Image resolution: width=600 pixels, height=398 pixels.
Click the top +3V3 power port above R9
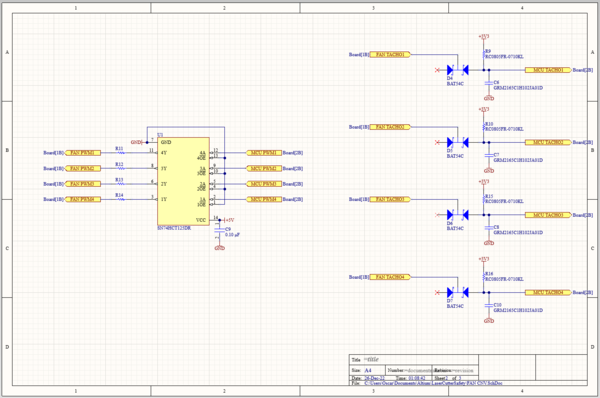click(484, 37)
